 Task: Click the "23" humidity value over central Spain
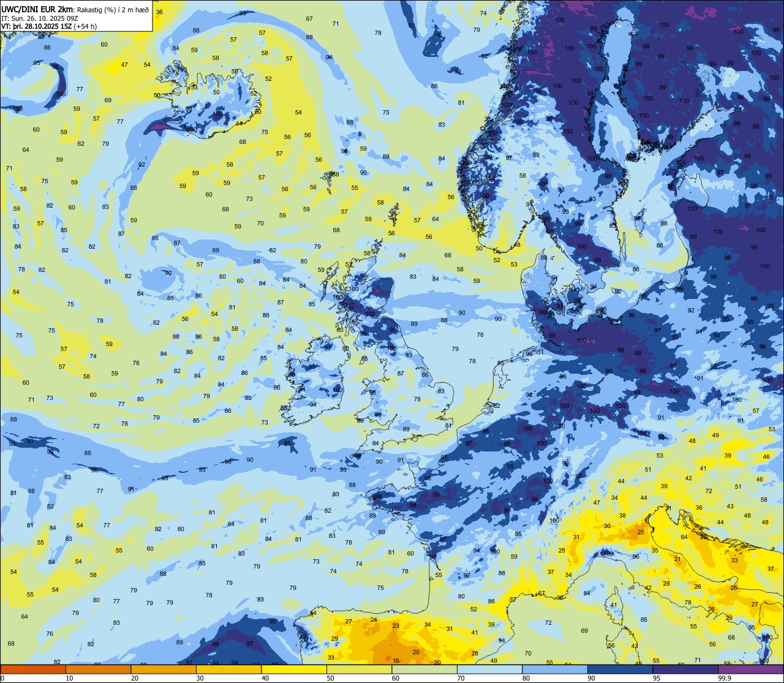click(396, 625)
